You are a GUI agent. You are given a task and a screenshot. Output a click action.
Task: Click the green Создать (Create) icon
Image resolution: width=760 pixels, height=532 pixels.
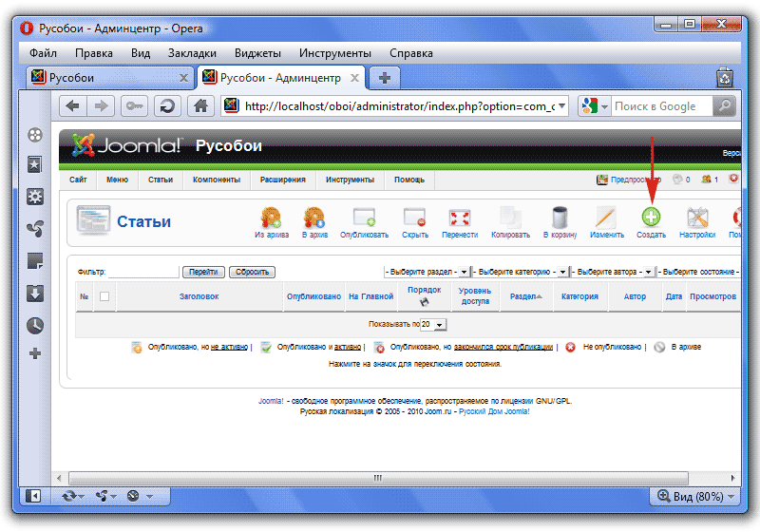(x=651, y=218)
